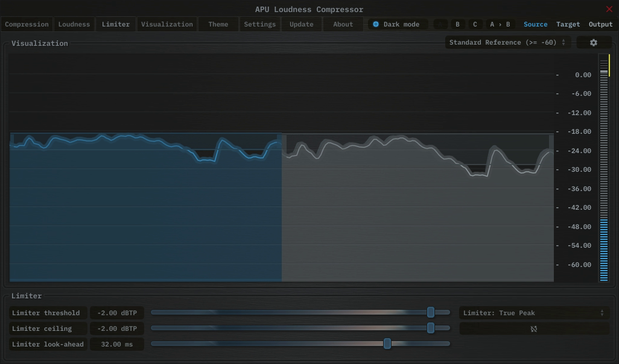Click the unlink icon below the Limiter dropdown
The width and height of the screenshot is (619, 364).
pos(534,328)
